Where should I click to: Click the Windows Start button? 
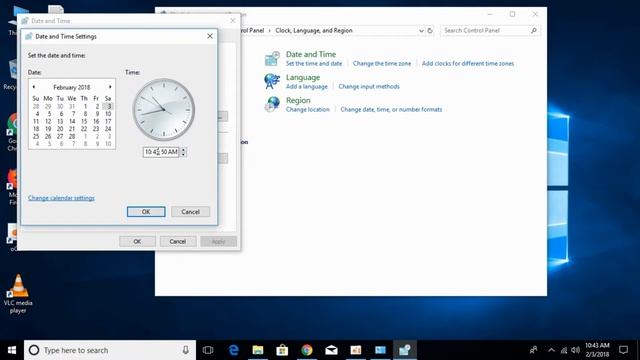click(12, 350)
